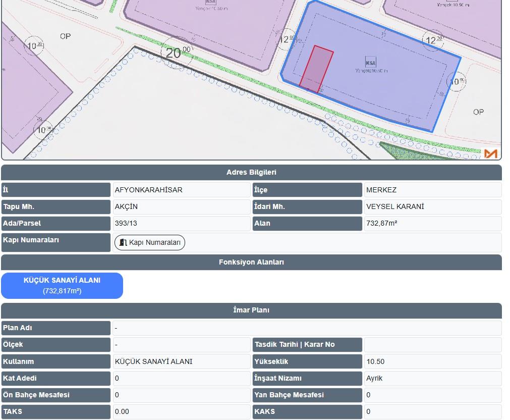Click the door icon in Kapı Numaraları button

tap(123, 243)
